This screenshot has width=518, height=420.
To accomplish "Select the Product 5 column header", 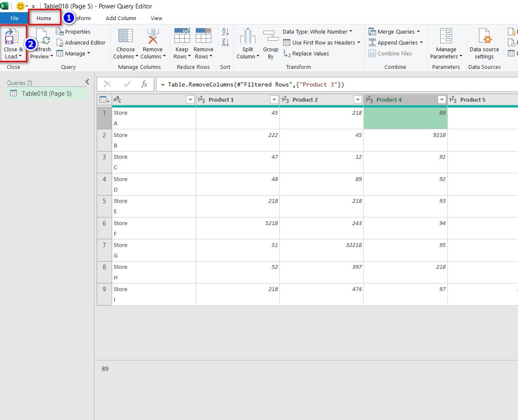I will [483, 100].
